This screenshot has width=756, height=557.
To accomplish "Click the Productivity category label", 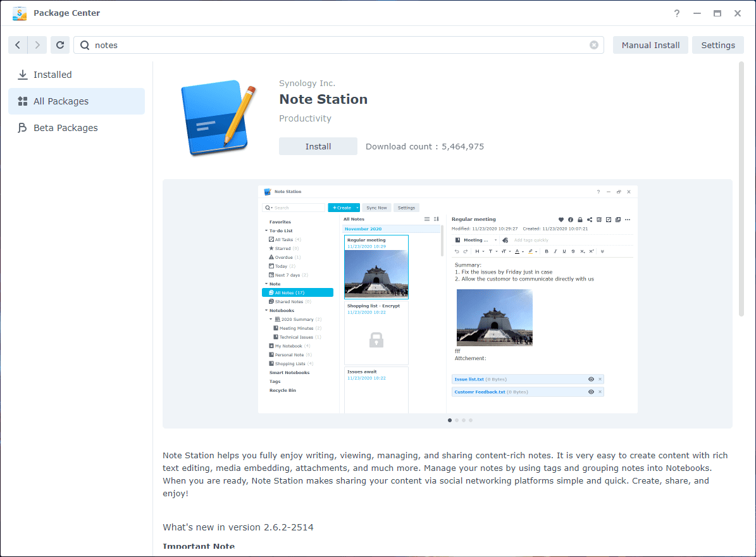I will [305, 118].
